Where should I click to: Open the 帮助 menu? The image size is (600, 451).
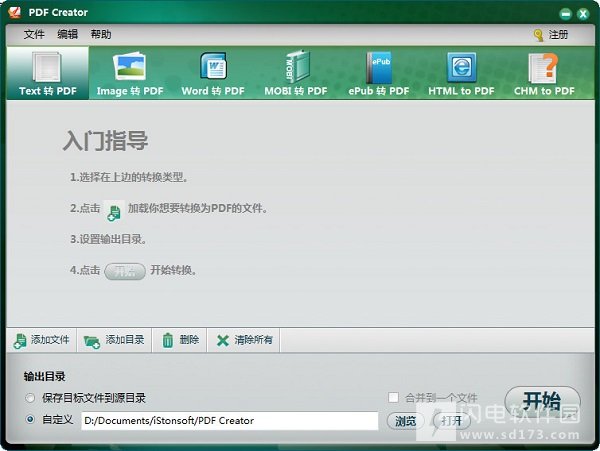(x=101, y=34)
